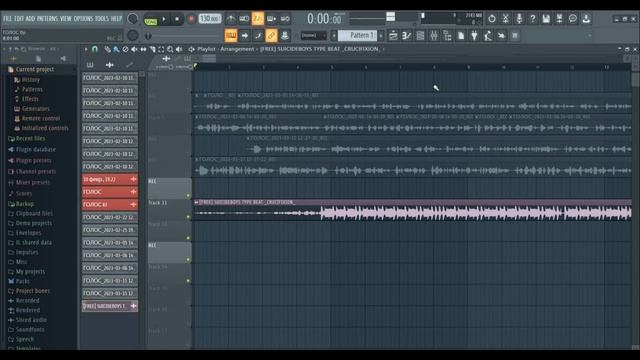Toggle the orange multilink to controllers icon
Screen dimensions: 640x360
click(x=271, y=36)
